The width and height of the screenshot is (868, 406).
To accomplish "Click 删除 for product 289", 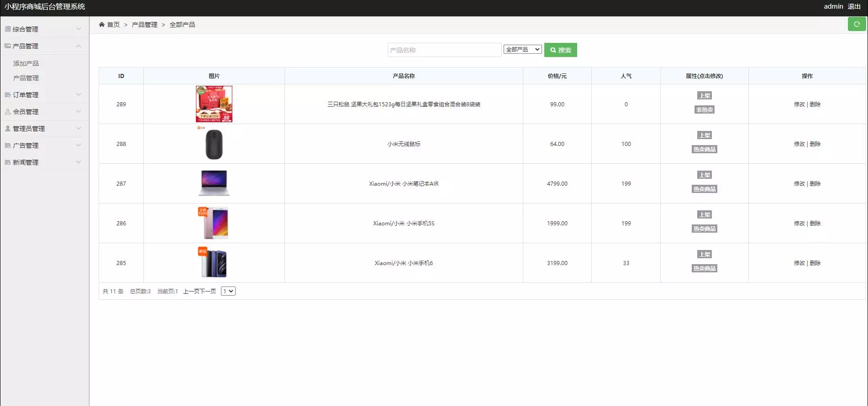I will [815, 104].
